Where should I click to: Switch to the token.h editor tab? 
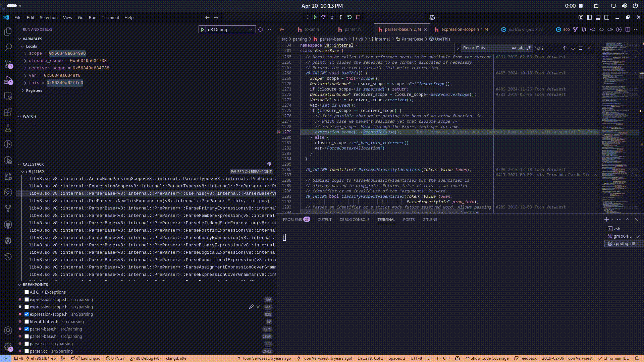tap(312, 29)
